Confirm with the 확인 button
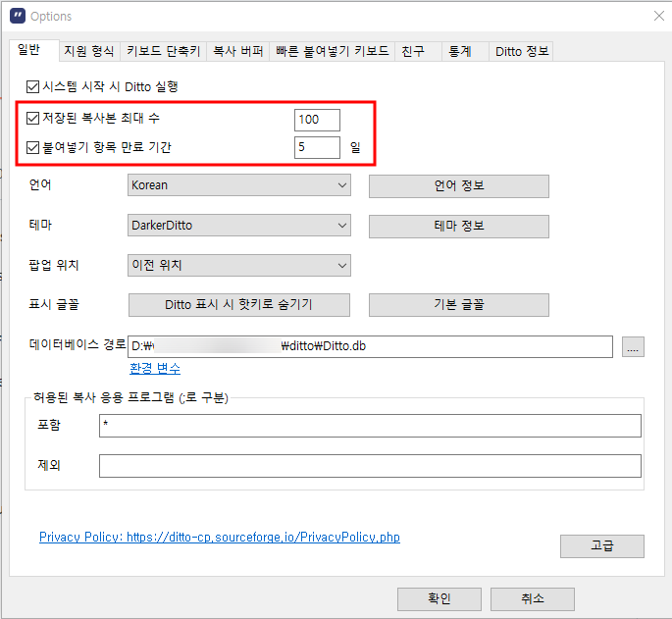 pyautogui.click(x=439, y=598)
